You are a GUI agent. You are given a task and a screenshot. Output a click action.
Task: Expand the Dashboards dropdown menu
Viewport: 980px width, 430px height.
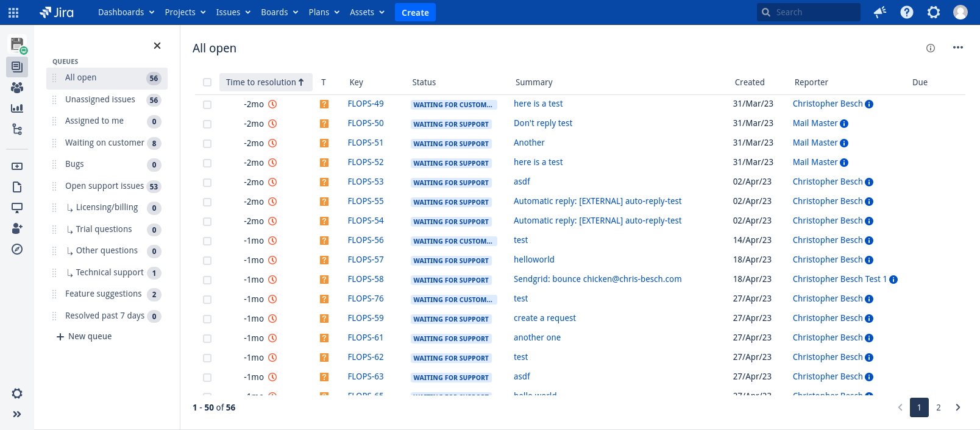coord(126,12)
